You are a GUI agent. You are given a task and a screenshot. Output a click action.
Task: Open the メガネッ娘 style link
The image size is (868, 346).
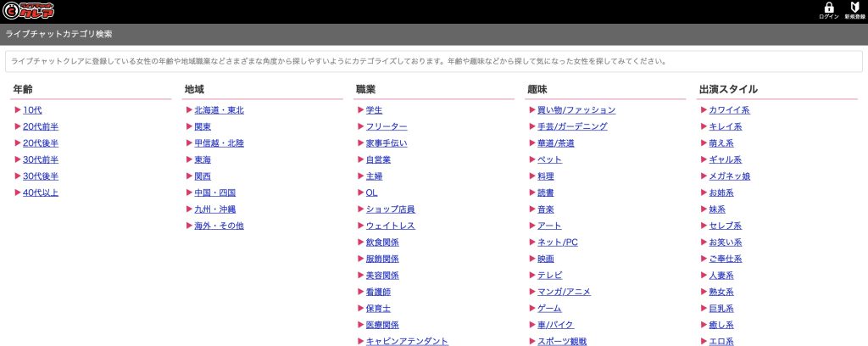730,176
